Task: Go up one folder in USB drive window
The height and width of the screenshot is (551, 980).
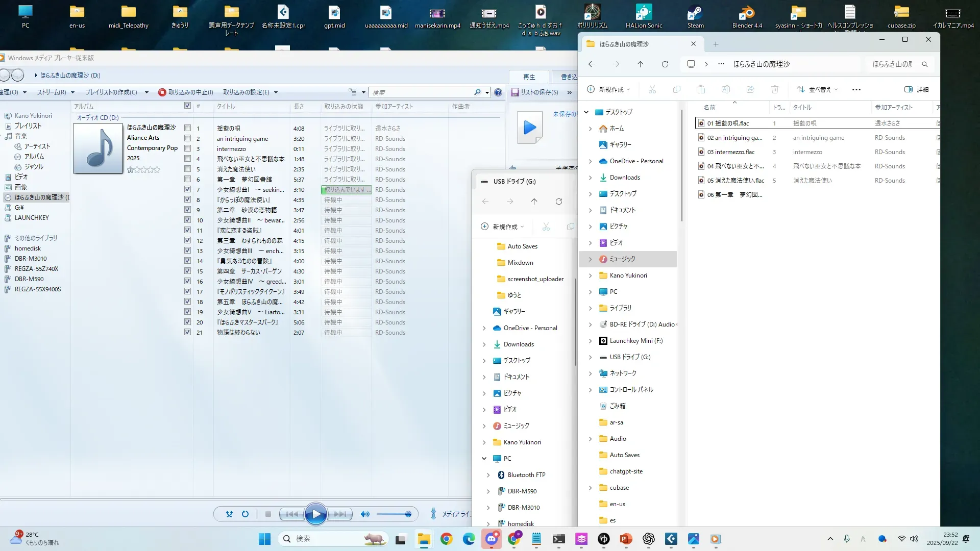Action: coord(534,202)
